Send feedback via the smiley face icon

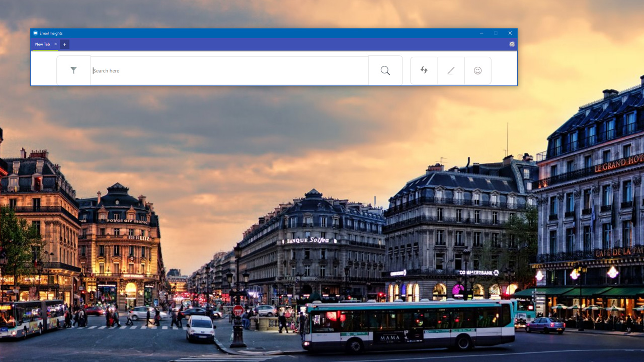[x=477, y=70]
